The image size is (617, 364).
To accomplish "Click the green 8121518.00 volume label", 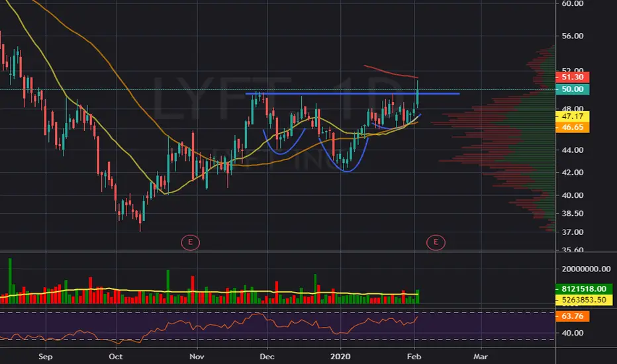I will click(x=584, y=289).
